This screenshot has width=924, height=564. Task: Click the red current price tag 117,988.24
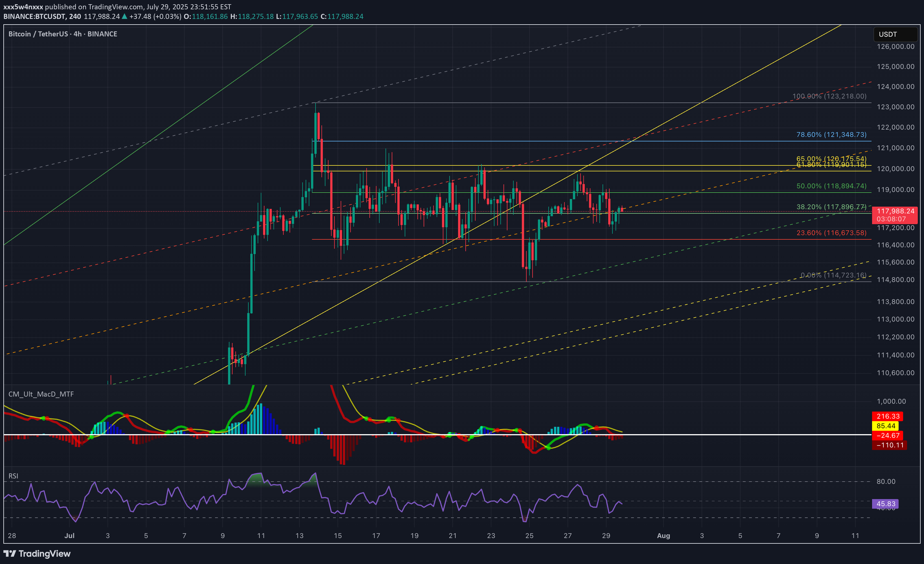coord(895,211)
